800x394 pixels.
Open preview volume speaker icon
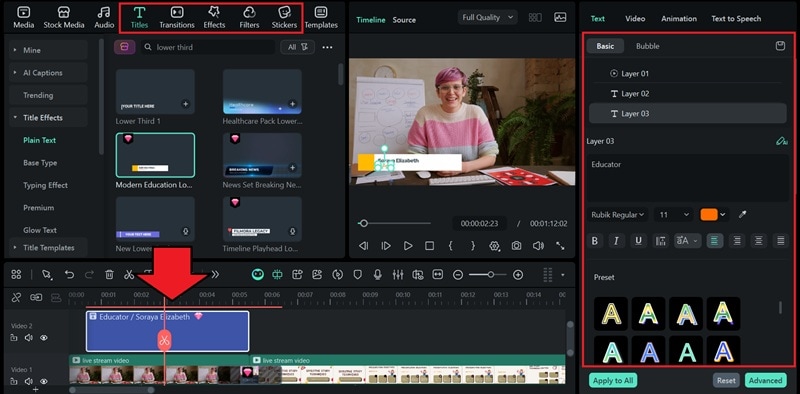coord(538,246)
